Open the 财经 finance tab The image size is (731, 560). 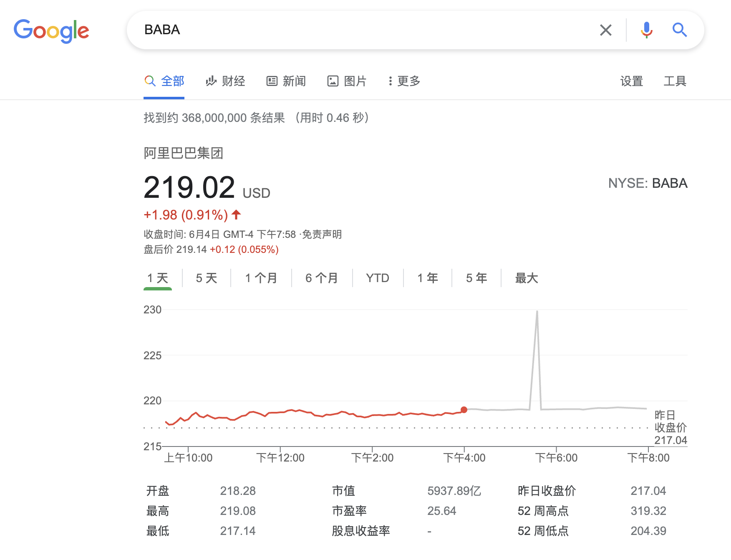(225, 81)
